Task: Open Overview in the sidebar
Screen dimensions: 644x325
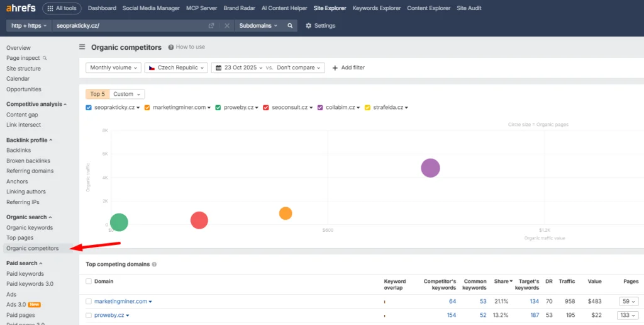Action: [18, 48]
